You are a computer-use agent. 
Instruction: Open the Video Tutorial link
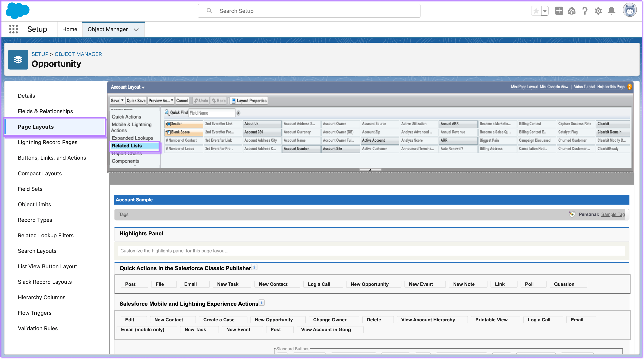pos(584,87)
